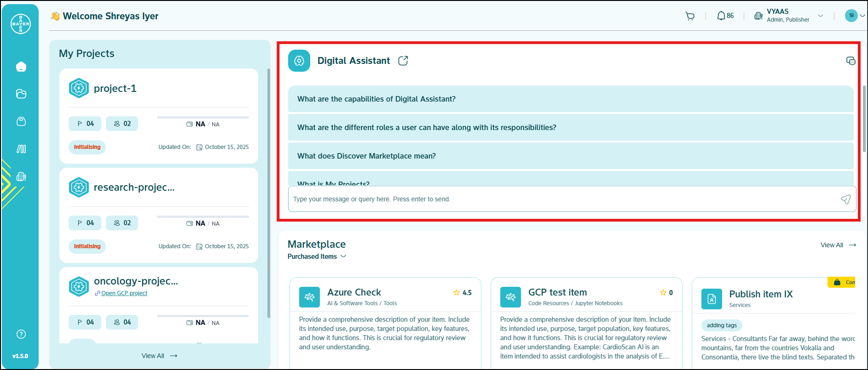Click the My Projects list scrollbar
868x370 pixels.
pos(269,193)
